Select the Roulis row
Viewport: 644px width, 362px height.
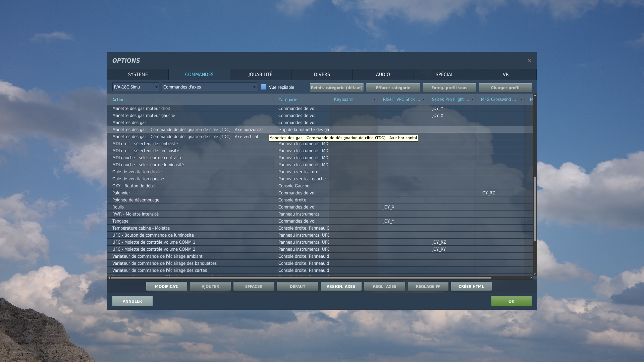[320, 207]
